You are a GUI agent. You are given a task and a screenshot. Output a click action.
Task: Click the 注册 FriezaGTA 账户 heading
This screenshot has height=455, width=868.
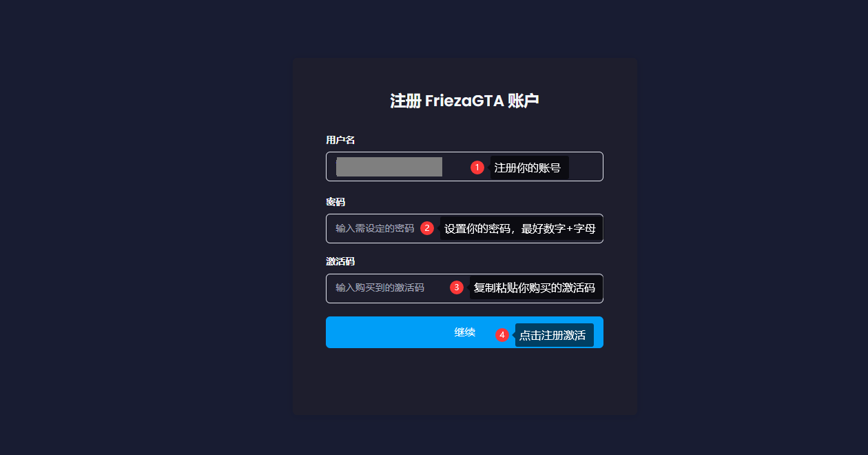tap(464, 101)
